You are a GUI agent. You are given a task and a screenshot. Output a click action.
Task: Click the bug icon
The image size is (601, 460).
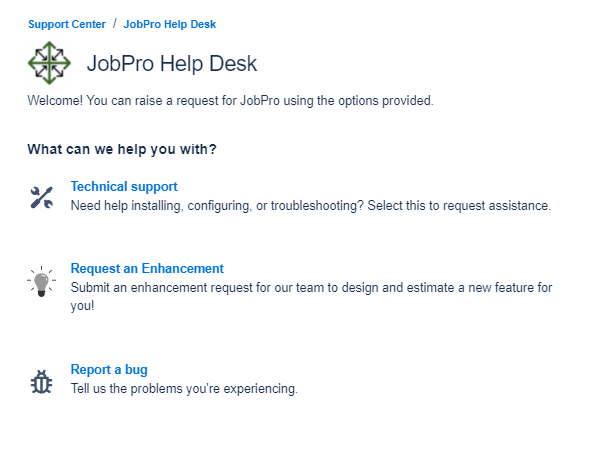pyautogui.click(x=41, y=381)
